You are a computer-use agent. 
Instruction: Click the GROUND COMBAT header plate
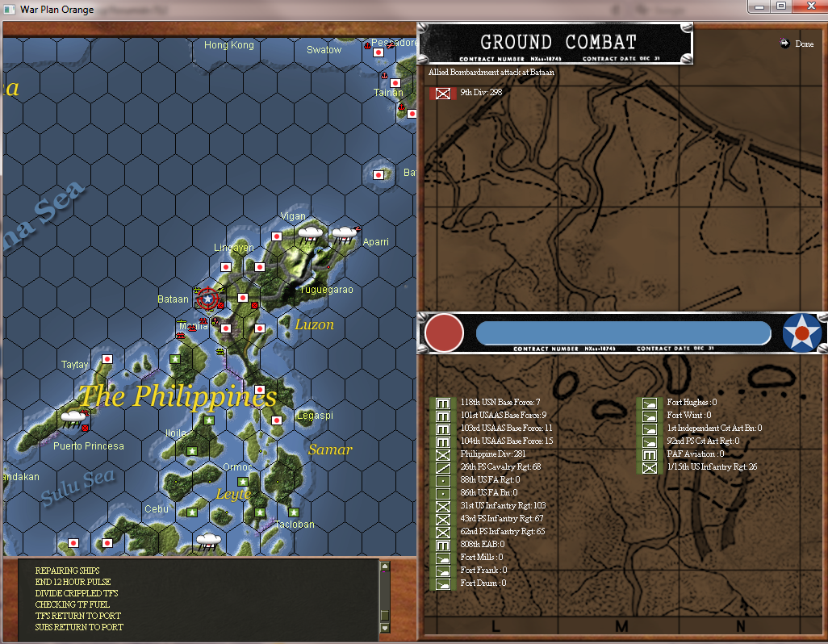(555, 44)
